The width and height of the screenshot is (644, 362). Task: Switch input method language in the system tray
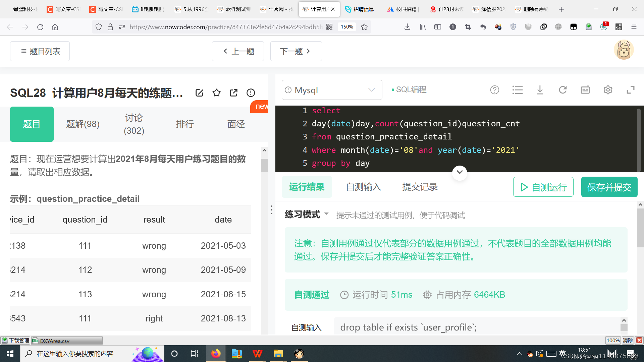click(563, 353)
